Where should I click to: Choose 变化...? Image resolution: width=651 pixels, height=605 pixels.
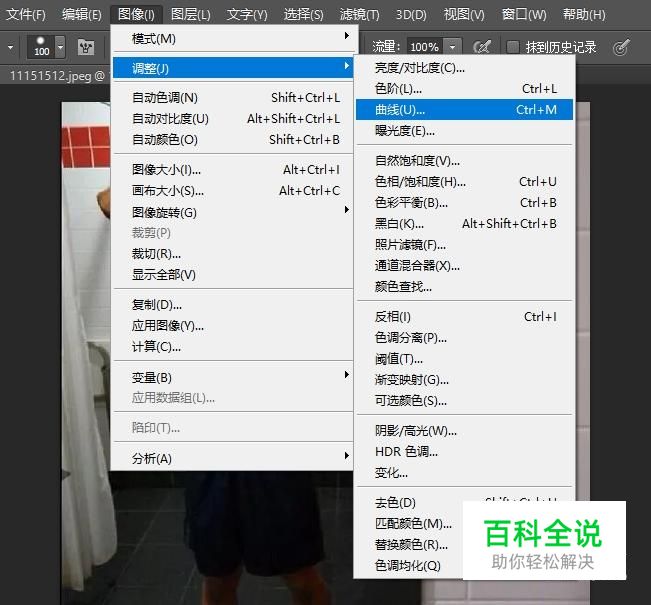pyautogui.click(x=464, y=473)
